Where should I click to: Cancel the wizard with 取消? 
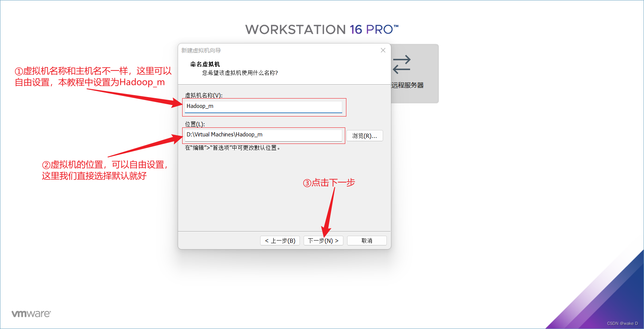367,241
